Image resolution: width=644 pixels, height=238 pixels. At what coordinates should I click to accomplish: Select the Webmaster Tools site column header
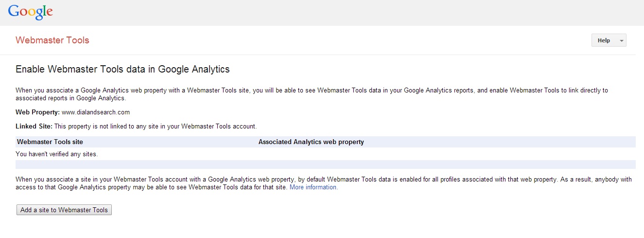click(50, 142)
